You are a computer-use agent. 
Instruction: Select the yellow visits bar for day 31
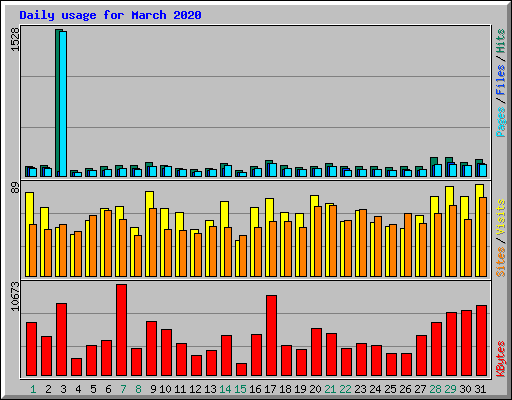coord(477,230)
